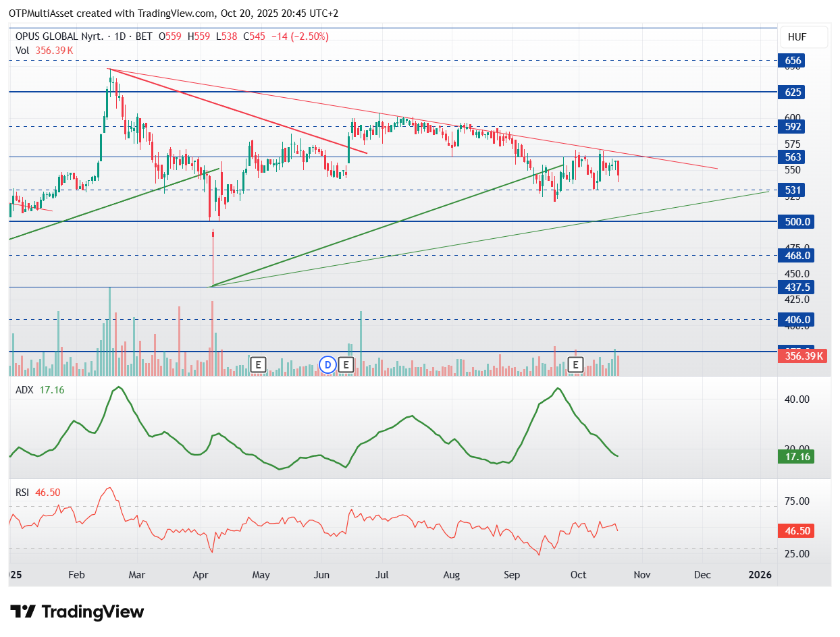Click the 25.00 RSI scale value
Screen dimensions: 840x637
coord(796,553)
